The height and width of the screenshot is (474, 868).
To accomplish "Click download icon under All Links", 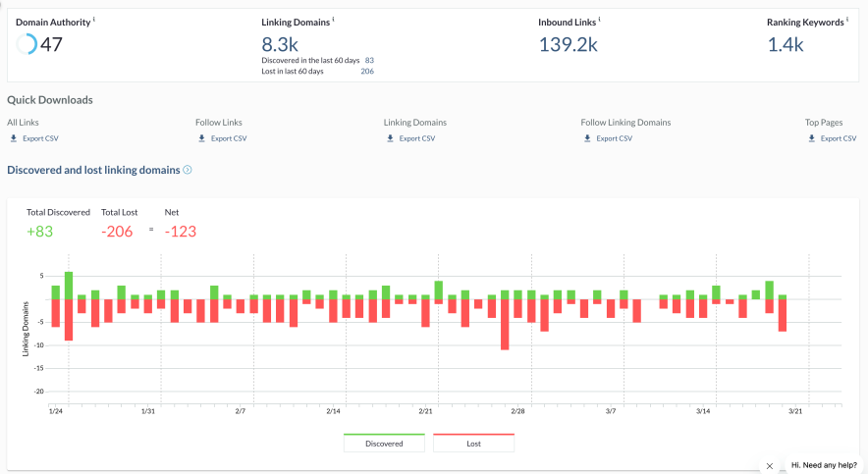I will (x=14, y=138).
